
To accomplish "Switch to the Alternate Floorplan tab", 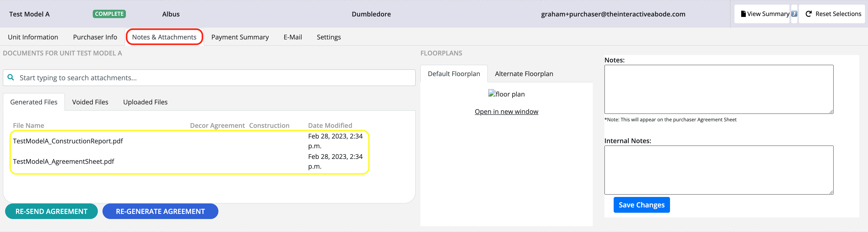I will point(524,74).
